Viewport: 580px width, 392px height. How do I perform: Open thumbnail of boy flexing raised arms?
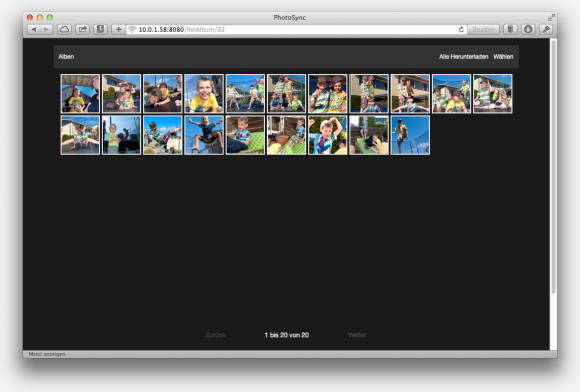[328, 135]
